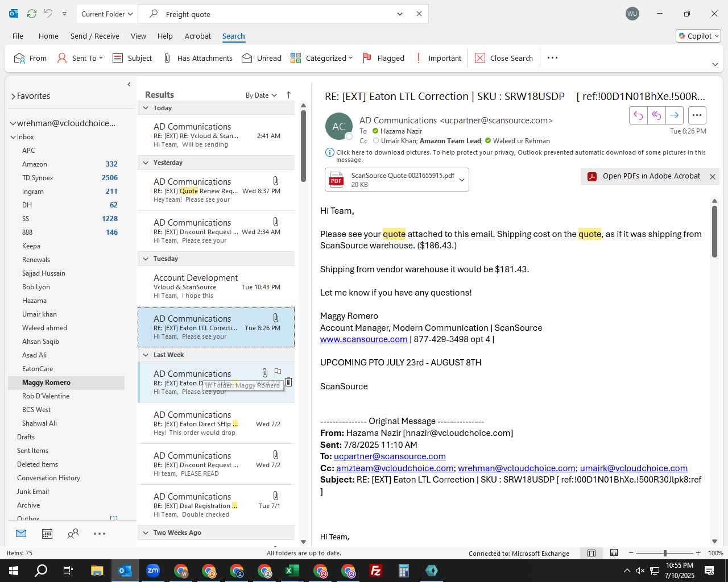Click the Reply arrow button

pos(638,115)
